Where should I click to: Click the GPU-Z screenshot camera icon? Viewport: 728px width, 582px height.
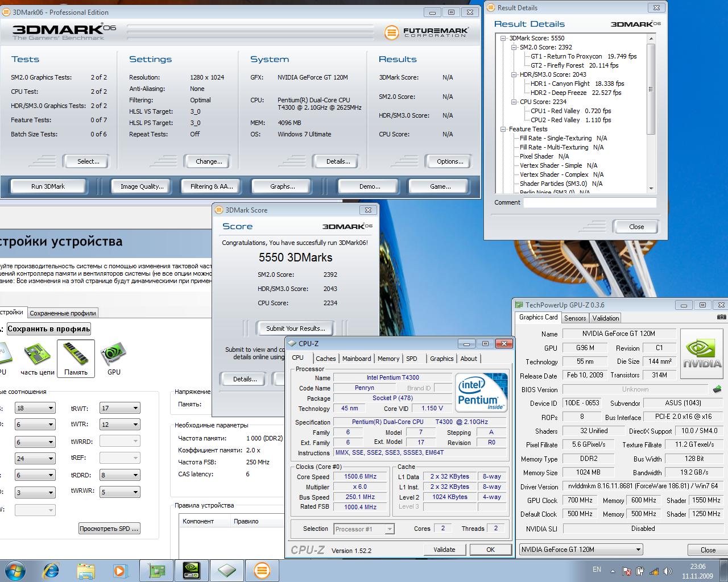[721, 317]
